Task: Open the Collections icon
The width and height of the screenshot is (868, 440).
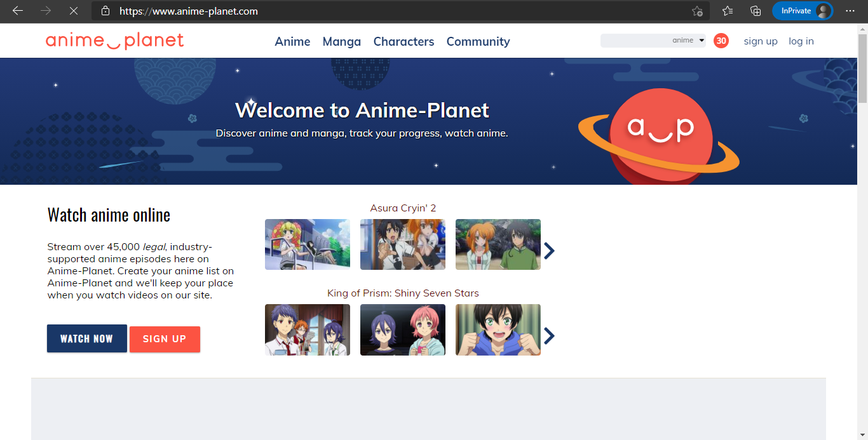Action: click(756, 11)
